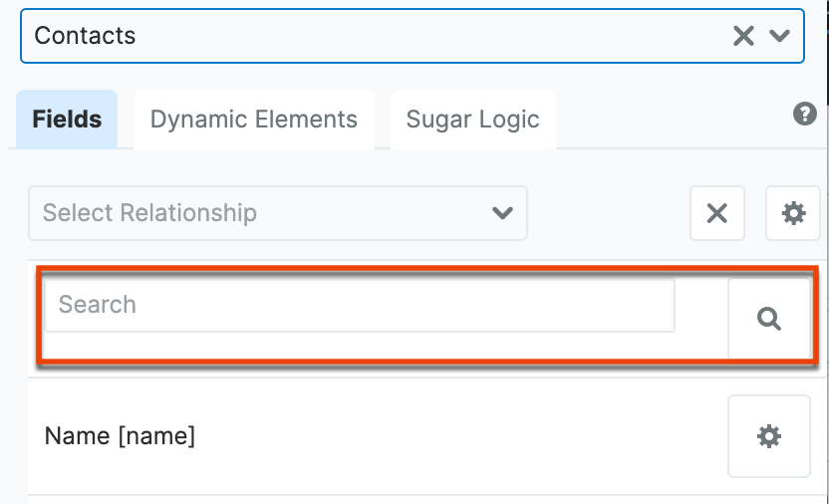Click the magnifier search button

coord(768,319)
